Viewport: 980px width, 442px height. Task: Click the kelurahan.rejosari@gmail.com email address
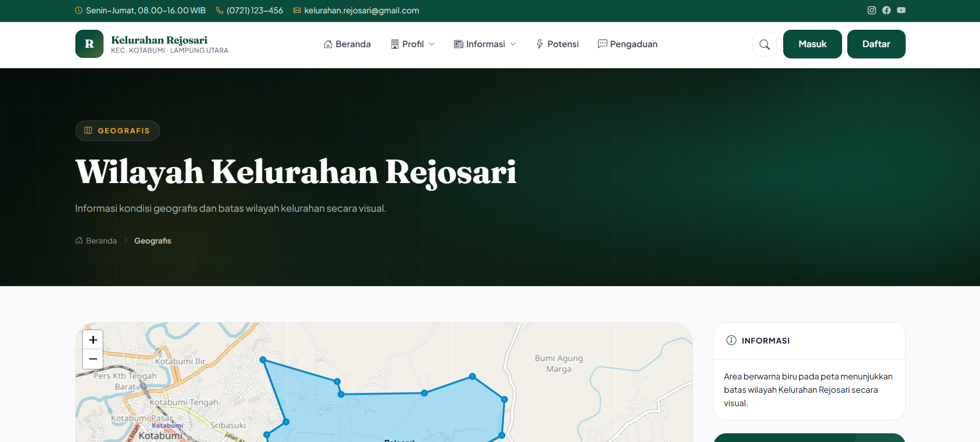[361, 10]
